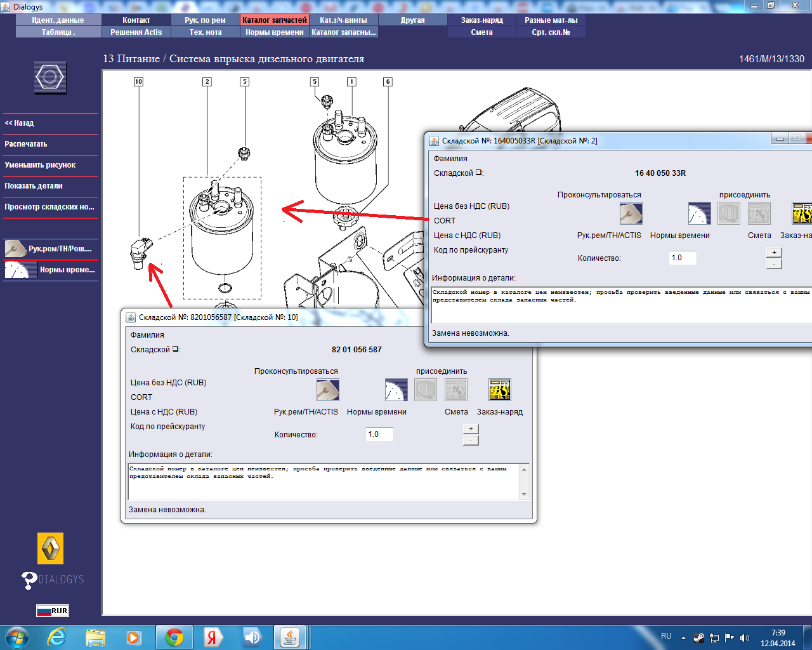Image resolution: width=812 pixels, height=650 pixels.
Task: Switch to the Таблица tab
Action: (58, 32)
